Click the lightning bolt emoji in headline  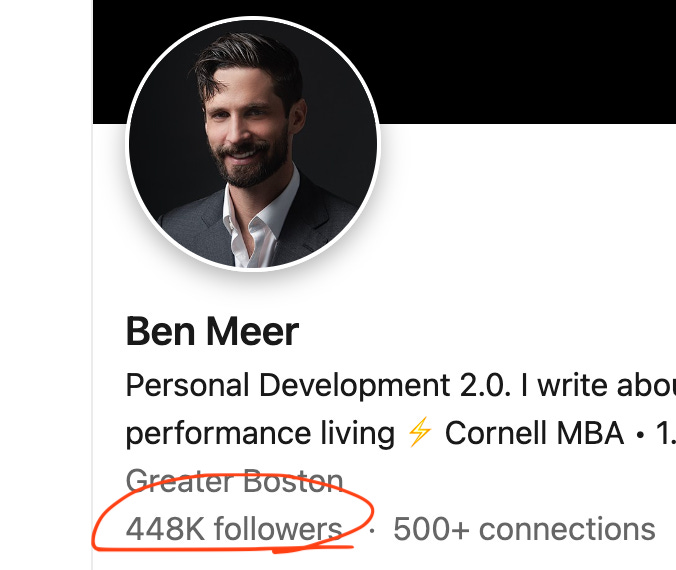[x=419, y=432]
